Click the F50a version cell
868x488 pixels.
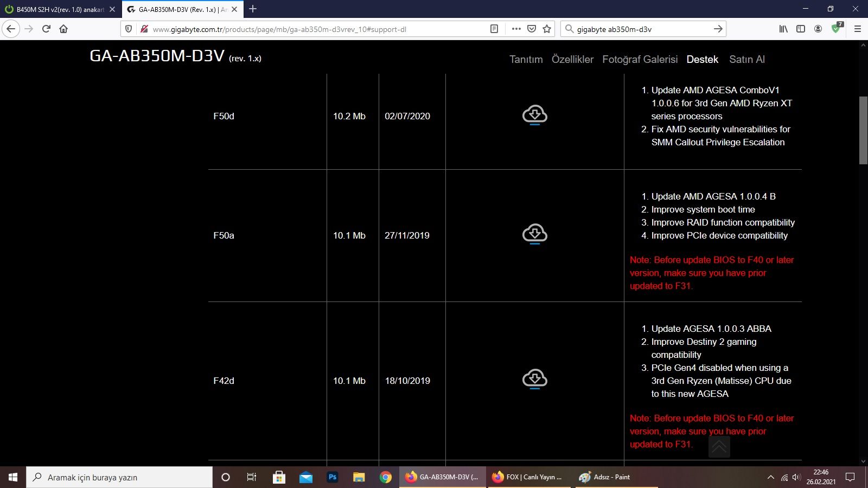(224, 235)
